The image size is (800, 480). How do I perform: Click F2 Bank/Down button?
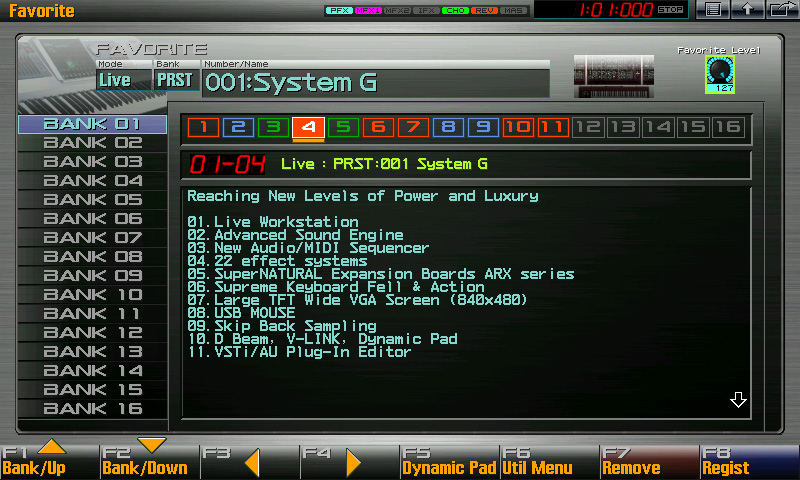(x=149, y=461)
